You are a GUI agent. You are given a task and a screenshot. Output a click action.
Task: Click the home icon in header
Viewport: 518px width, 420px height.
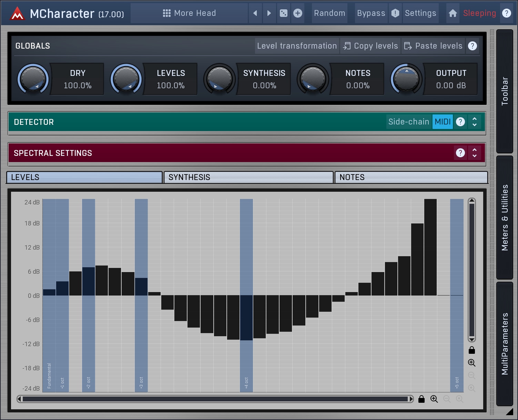pos(453,13)
